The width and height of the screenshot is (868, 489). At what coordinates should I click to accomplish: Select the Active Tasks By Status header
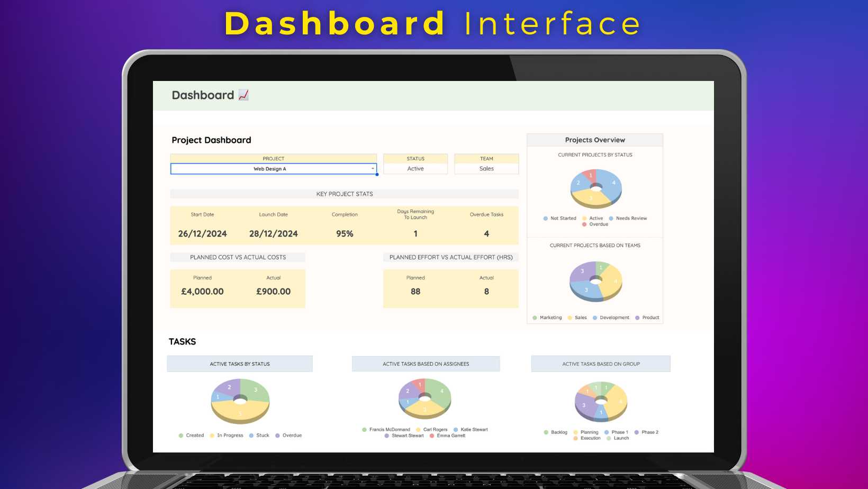(240, 364)
